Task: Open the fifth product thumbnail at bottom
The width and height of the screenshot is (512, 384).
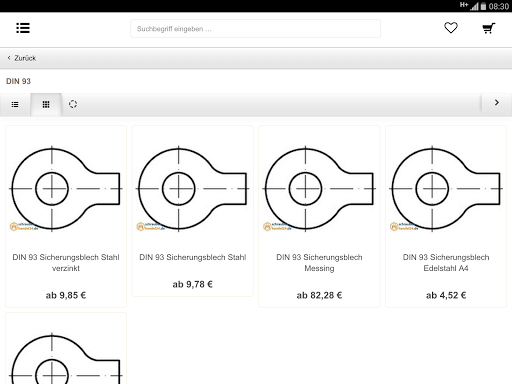Action: pyautogui.click(x=66, y=358)
